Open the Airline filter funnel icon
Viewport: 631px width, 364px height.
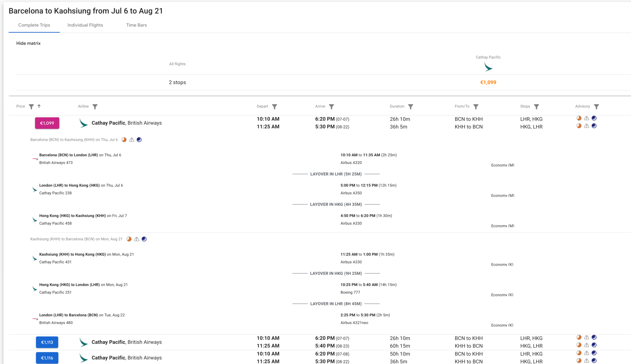coord(95,107)
